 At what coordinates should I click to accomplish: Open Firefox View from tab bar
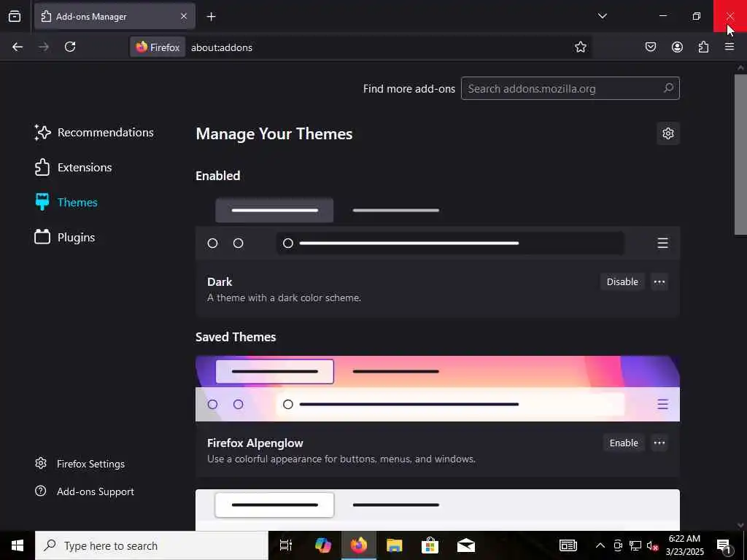click(15, 16)
